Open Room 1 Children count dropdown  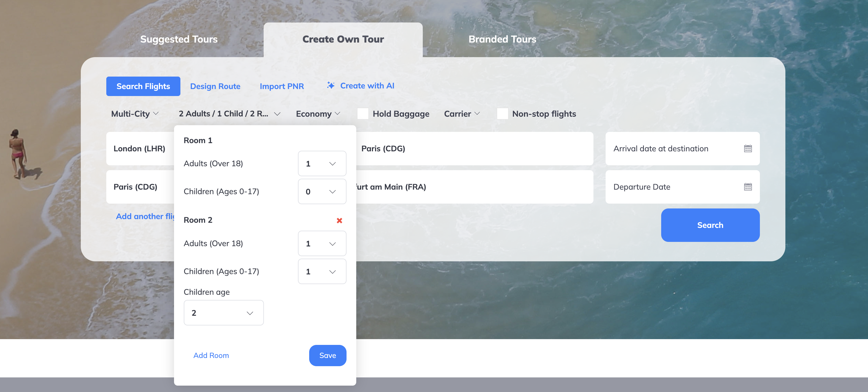[322, 192]
